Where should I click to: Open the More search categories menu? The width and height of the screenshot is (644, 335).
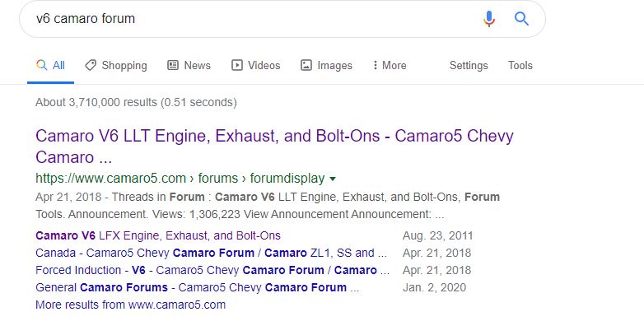coord(390,65)
